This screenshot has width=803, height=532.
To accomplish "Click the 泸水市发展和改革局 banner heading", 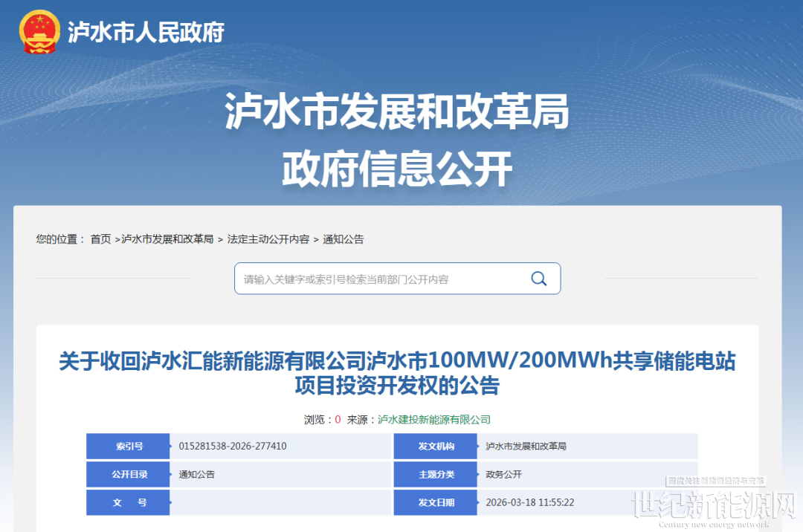I will coord(397,113).
